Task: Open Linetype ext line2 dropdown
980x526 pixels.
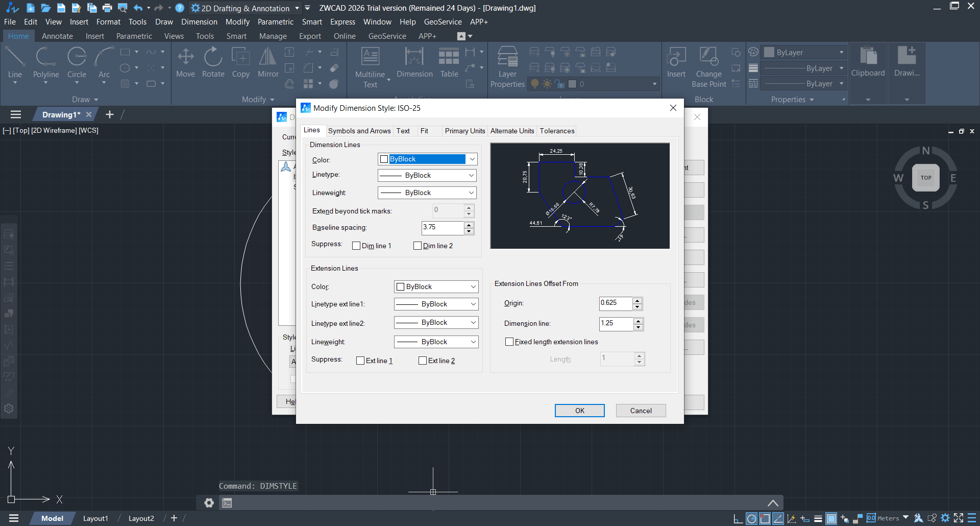Action: (x=436, y=323)
